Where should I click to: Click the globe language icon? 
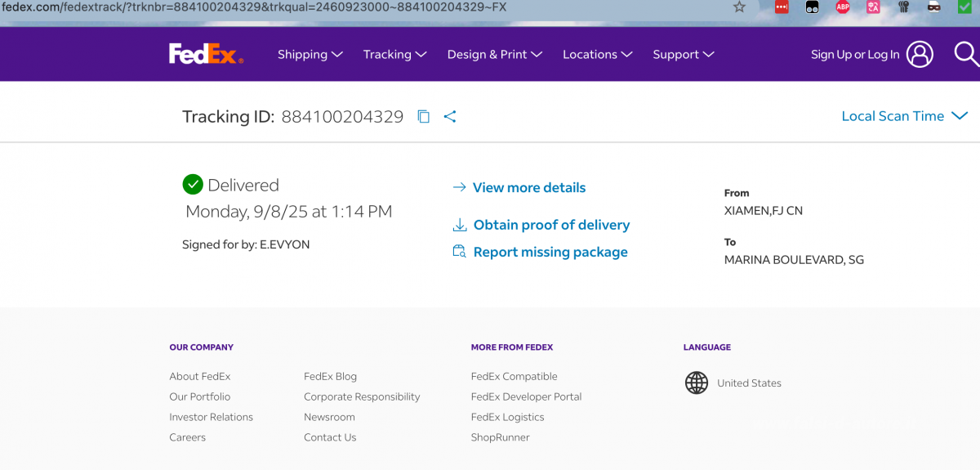coord(697,383)
